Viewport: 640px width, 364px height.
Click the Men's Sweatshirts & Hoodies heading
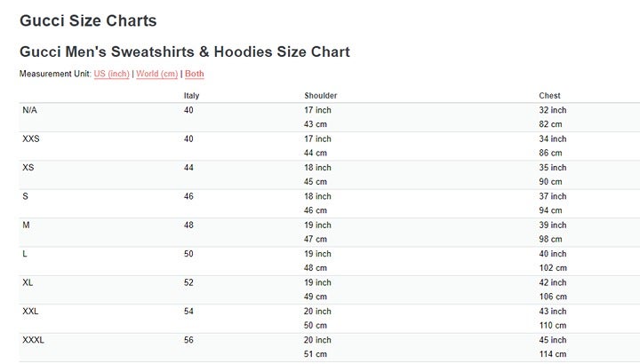[185, 51]
